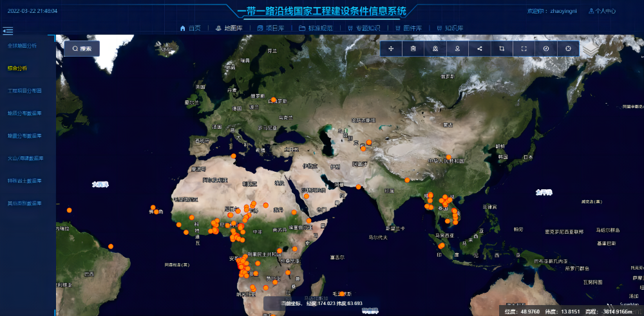Open 个人中心 personal center link
Viewport: 644px width, 316px height.
tap(601, 11)
